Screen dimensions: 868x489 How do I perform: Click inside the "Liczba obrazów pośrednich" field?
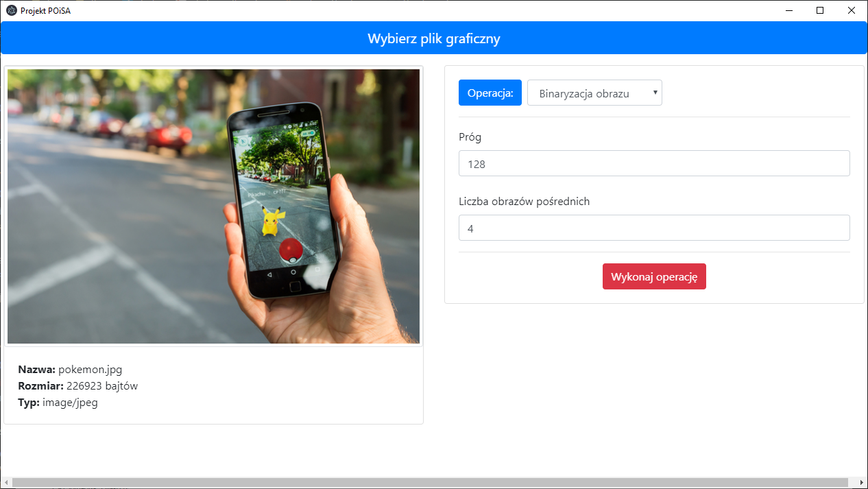click(653, 227)
